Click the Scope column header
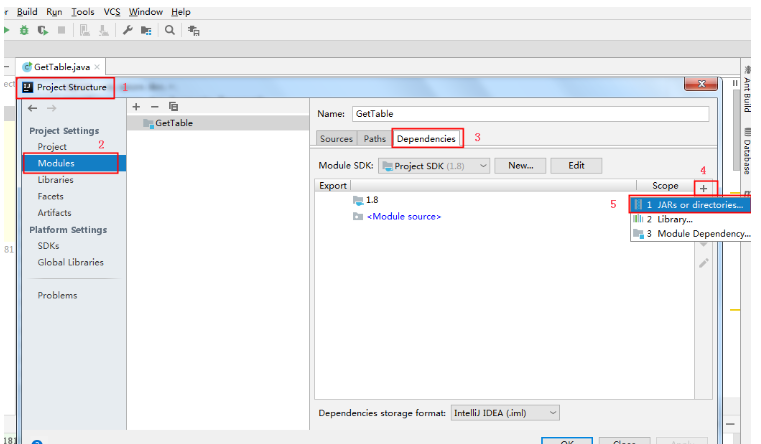 click(x=665, y=185)
